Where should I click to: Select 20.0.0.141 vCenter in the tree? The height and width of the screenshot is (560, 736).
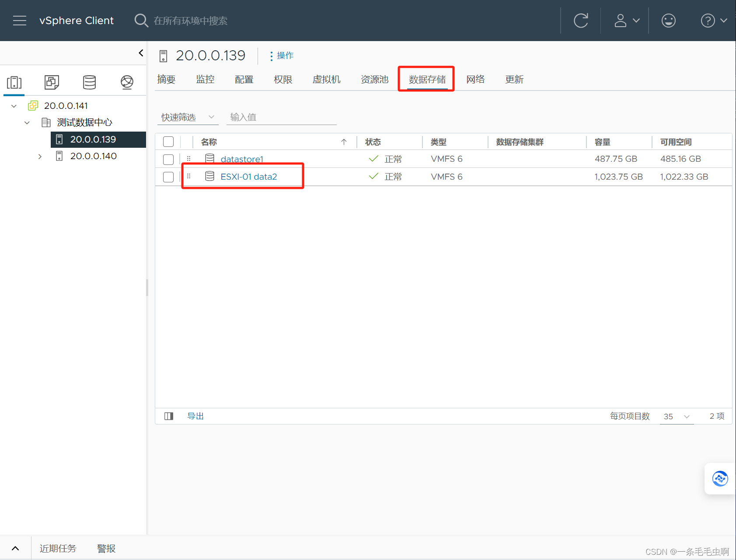(x=66, y=106)
